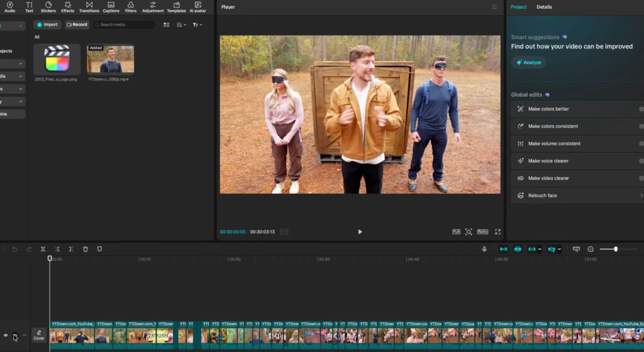Viewport: 644px width, 352px height.
Task: Toggle Make voice clearer
Action: [641, 161]
